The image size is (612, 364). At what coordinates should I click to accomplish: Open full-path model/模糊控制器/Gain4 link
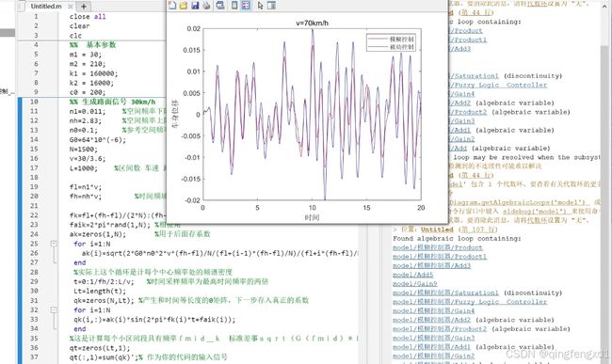pyautogui.click(x=434, y=310)
